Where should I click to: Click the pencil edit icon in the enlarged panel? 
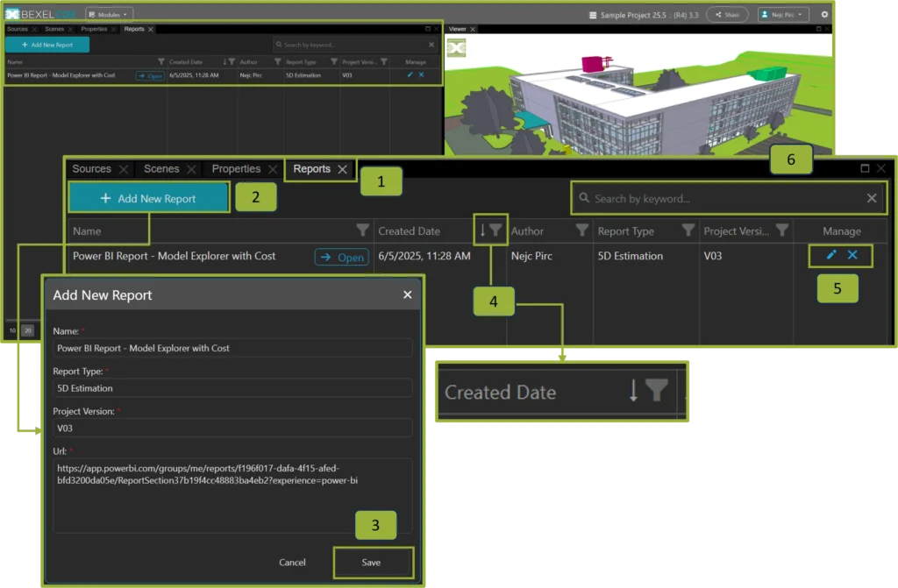point(831,255)
